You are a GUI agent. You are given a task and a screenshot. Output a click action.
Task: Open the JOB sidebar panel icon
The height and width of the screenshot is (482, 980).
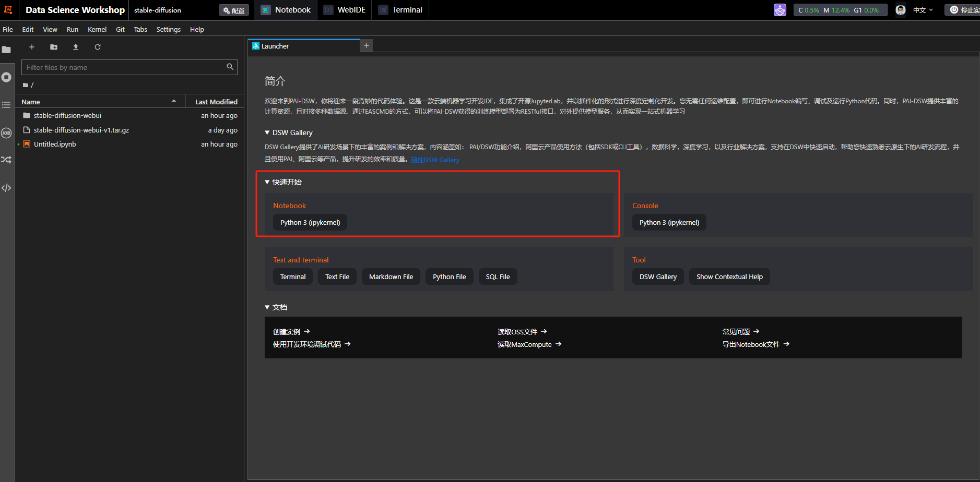[6, 133]
